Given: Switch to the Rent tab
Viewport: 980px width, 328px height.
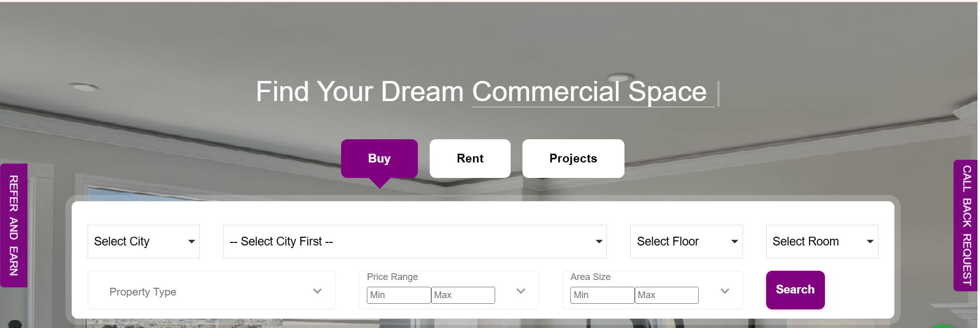Looking at the screenshot, I should click(470, 158).
